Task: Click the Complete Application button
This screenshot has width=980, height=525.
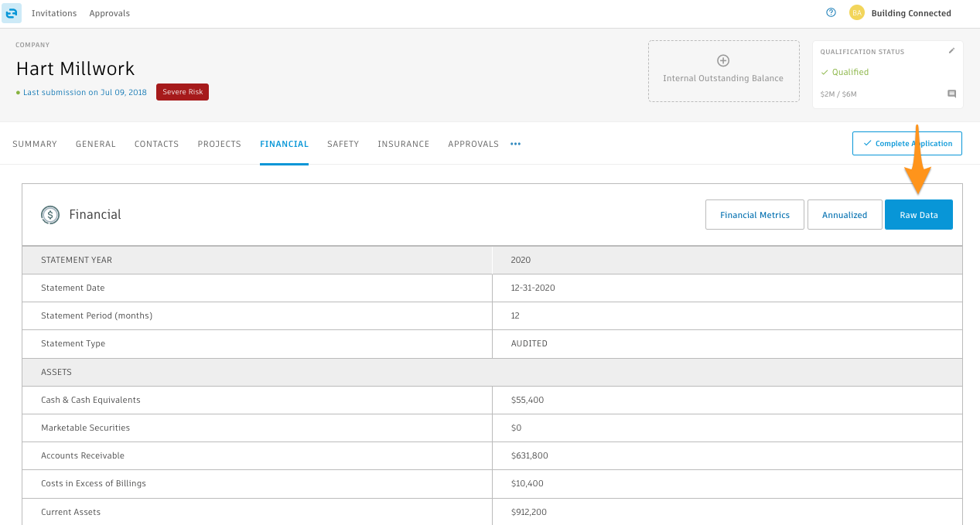Action: (907, 144)
